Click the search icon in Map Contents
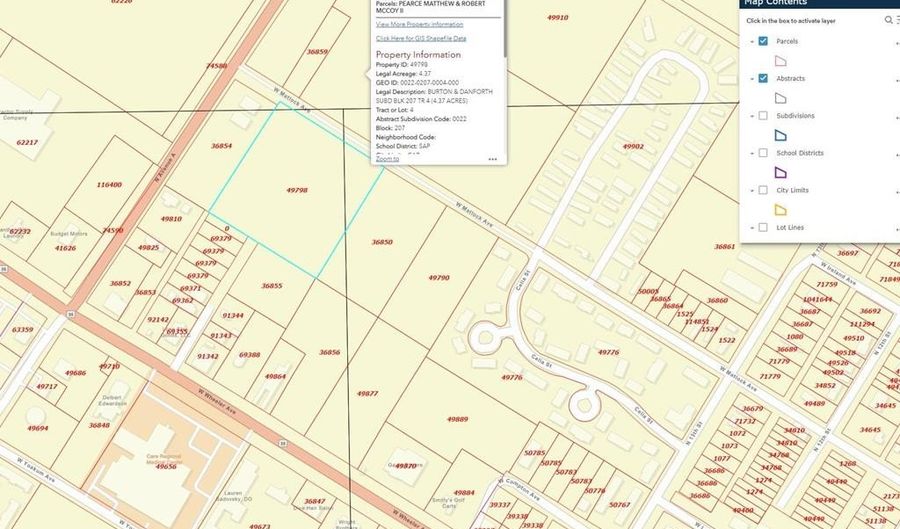 pos(887,20)
